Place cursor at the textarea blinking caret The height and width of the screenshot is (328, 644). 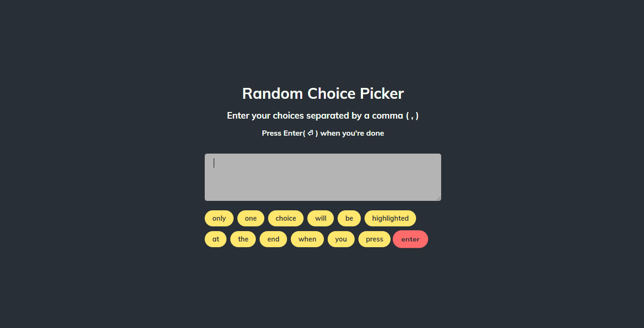[x=214, y=163]
